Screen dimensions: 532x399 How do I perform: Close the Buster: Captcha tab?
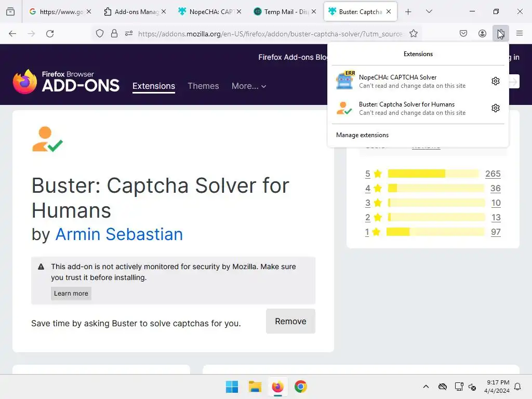389,11
